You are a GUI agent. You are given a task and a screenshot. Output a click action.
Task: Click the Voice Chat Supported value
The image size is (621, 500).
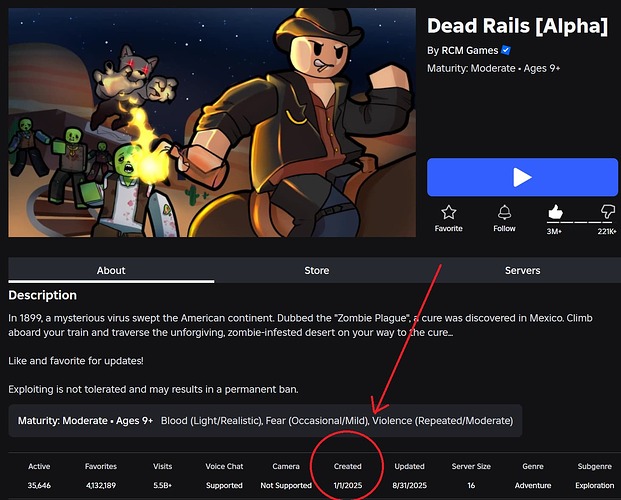coord(224,485)
